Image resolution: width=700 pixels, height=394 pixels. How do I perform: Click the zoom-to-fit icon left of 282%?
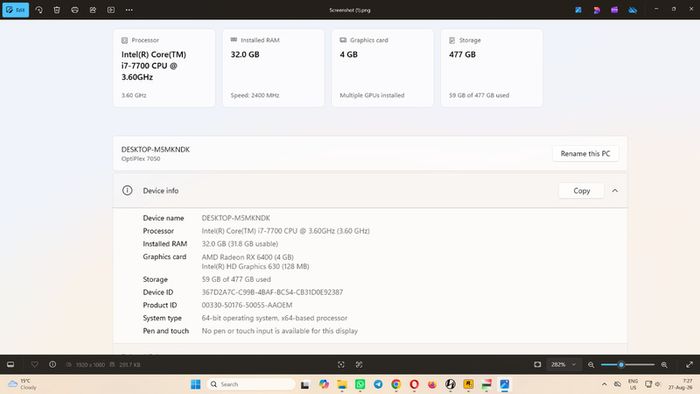pyautogui.click(x=538, y=365)
